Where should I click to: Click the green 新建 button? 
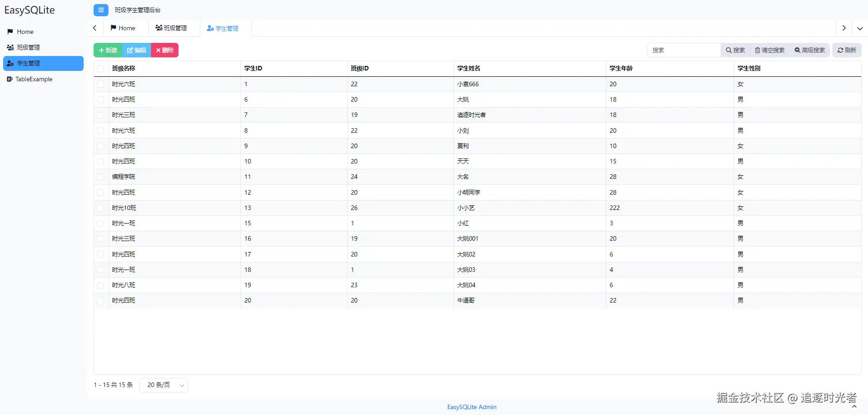tap(108, 50)
